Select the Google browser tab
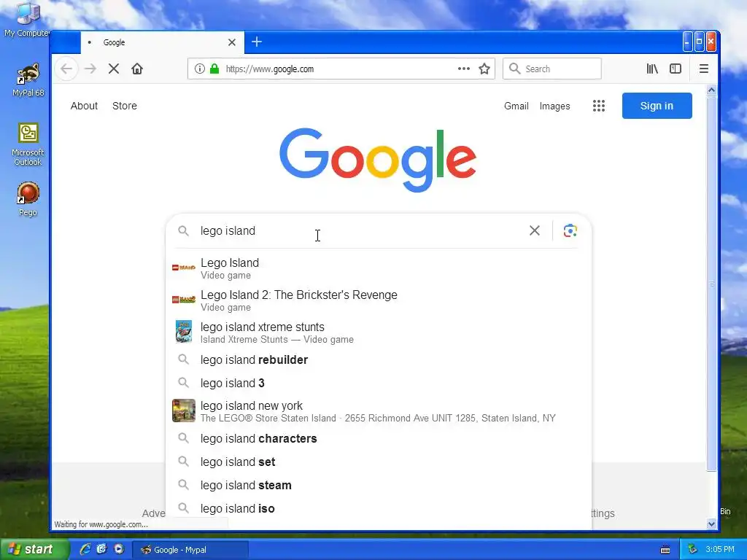Image resolution: width=747 pixels, height=560 pixels. (162, 42)
